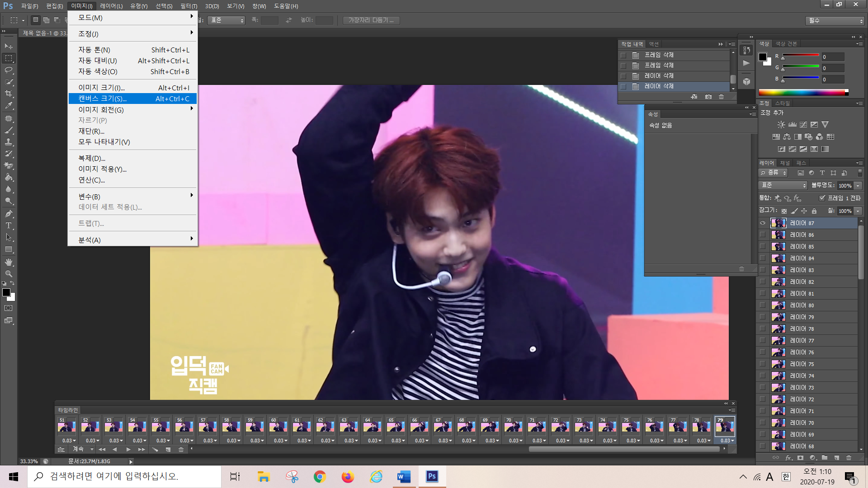
Task: Select the Crop tool
Action: click(9, 94)
